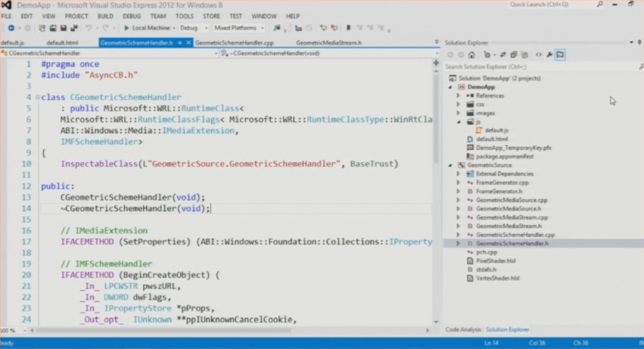Close the GeometricSchemeHandler.h tab

[188, 42]
